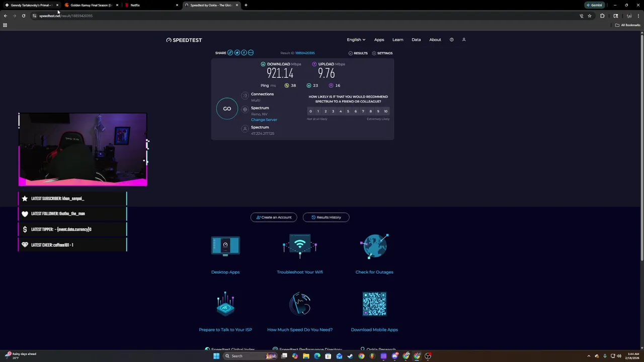Rate recommendation score 1
Image resolution: width=644 pixels, height=362 pixels.
point(318,111)
